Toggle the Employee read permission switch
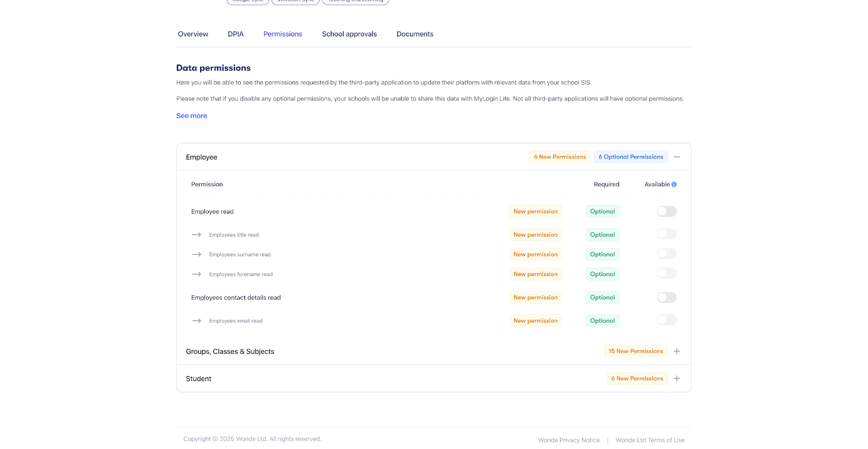 click(x=666, y=212)
